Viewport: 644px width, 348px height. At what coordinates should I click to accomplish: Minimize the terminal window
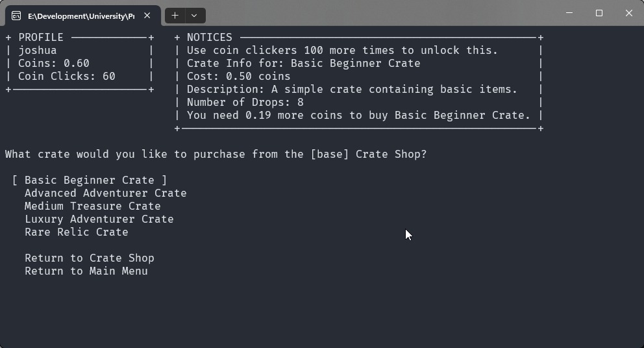click(569, 13)
